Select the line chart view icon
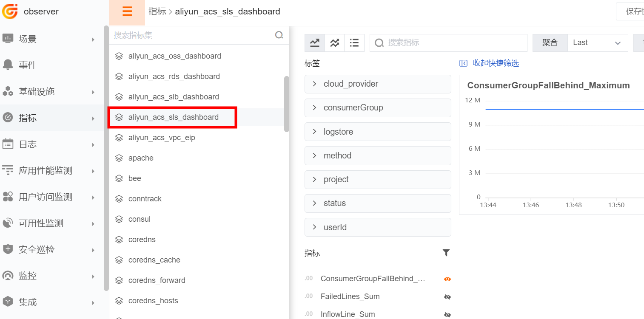The image size is (644, 319). coord(315,42)
